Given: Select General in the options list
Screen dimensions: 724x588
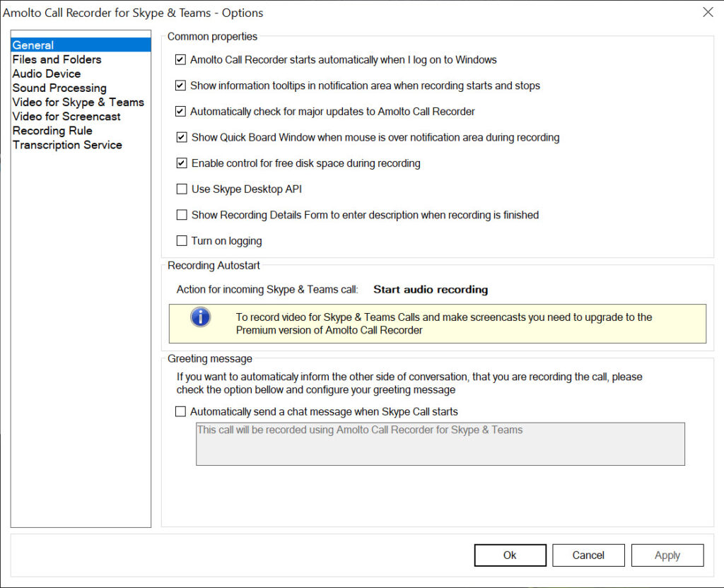Looking at the screenshot, I should click(81, 45).
